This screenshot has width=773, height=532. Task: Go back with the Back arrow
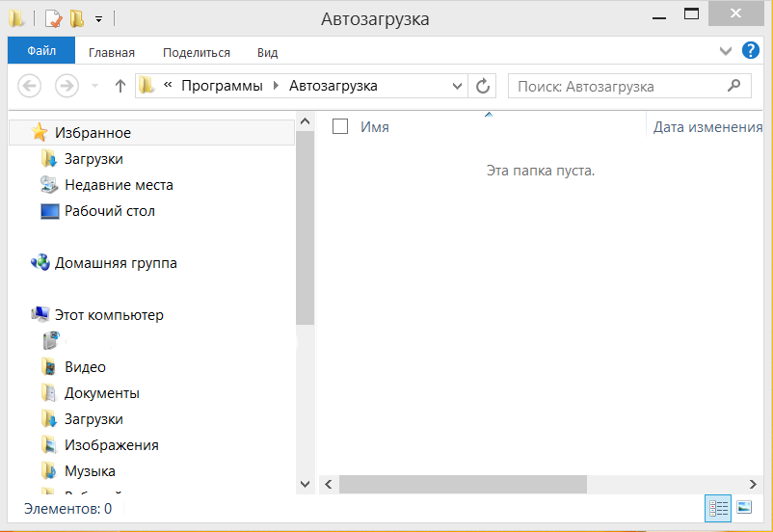[x=30, y=86]
